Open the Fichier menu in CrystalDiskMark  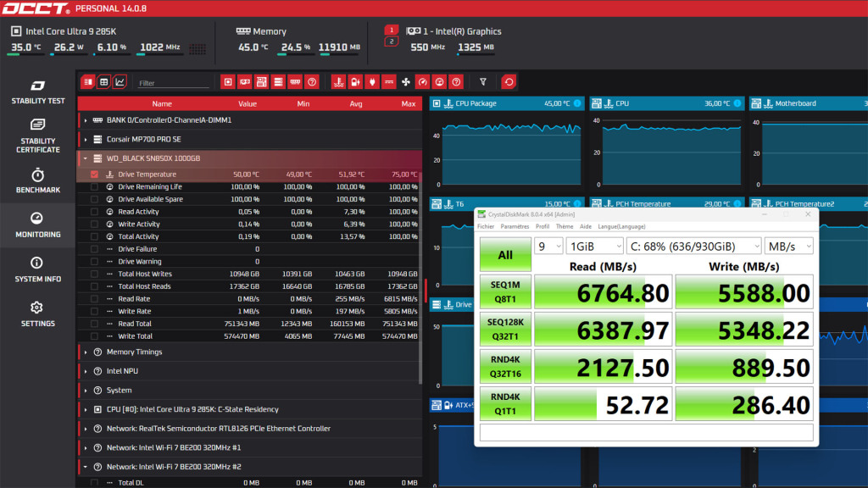(486, 226)
